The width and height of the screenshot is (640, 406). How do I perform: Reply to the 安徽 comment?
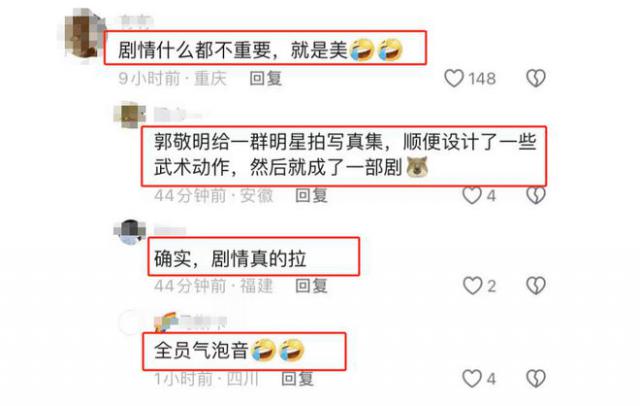pyautogui.click(x=311, y=195)
